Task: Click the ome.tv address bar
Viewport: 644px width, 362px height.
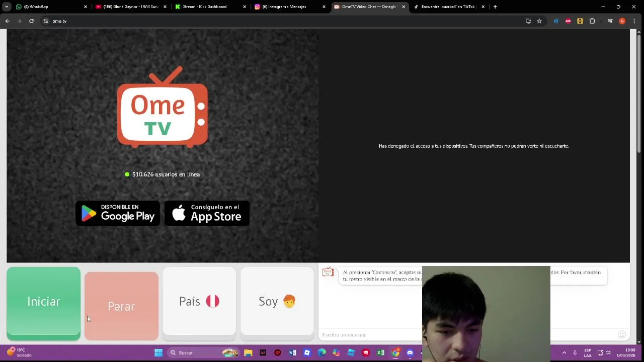Action: tap(282, 21)
